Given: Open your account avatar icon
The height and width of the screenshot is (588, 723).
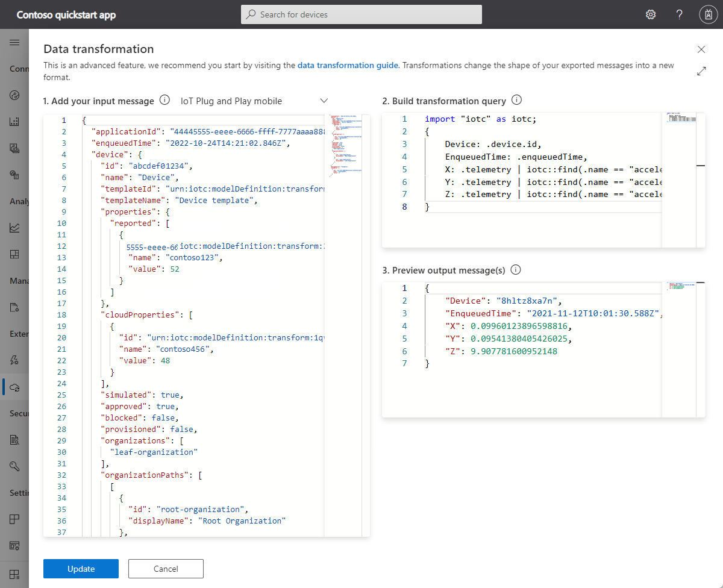Looking at the screenshot, I should click(708, 14).
